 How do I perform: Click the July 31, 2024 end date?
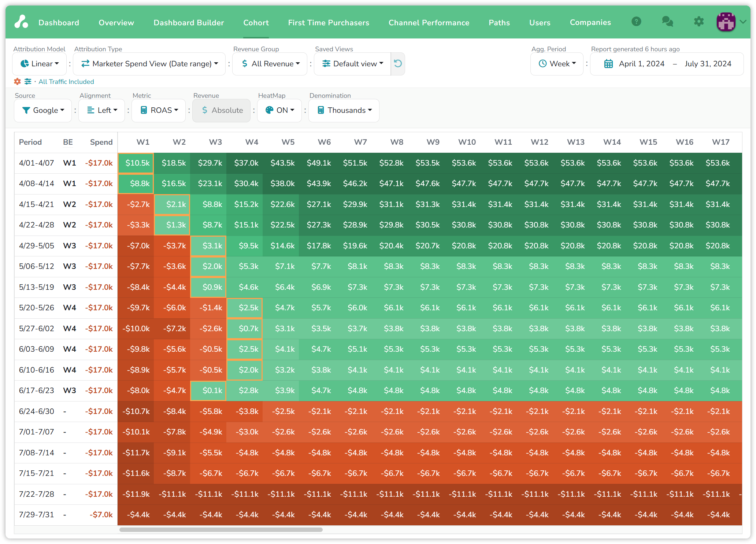(x=708, y=64)
